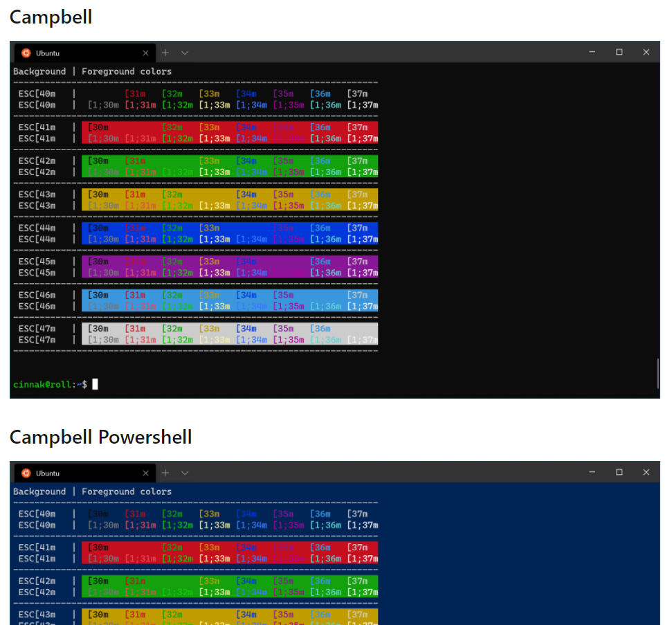Click "Background" header text in the Campbell Powershell terminal
The image size is (672, 625).
[x=39, y=491]
